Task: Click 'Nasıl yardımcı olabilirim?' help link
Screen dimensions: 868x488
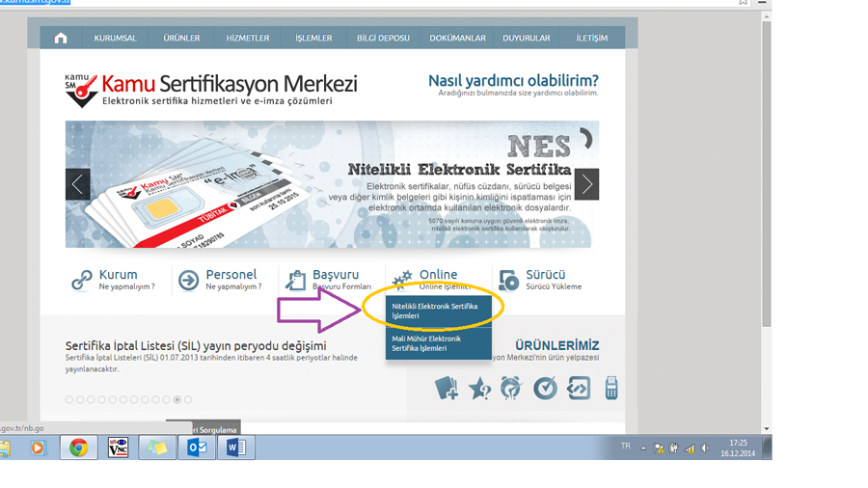Action: point(513,81)
